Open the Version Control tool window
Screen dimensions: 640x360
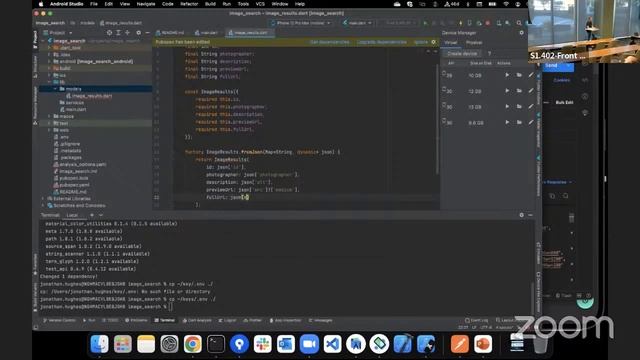click(60, 320)
